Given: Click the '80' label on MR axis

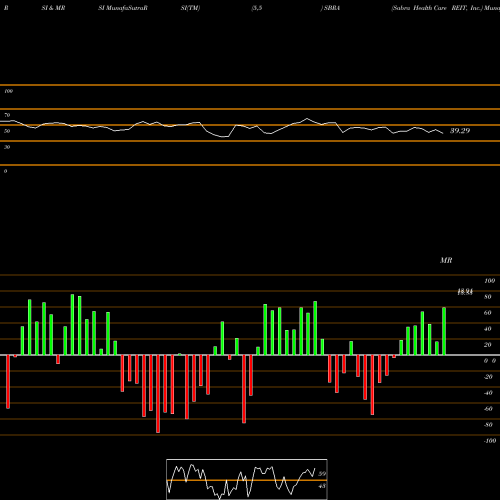Looking at the screenshot, I should [488, 297].
